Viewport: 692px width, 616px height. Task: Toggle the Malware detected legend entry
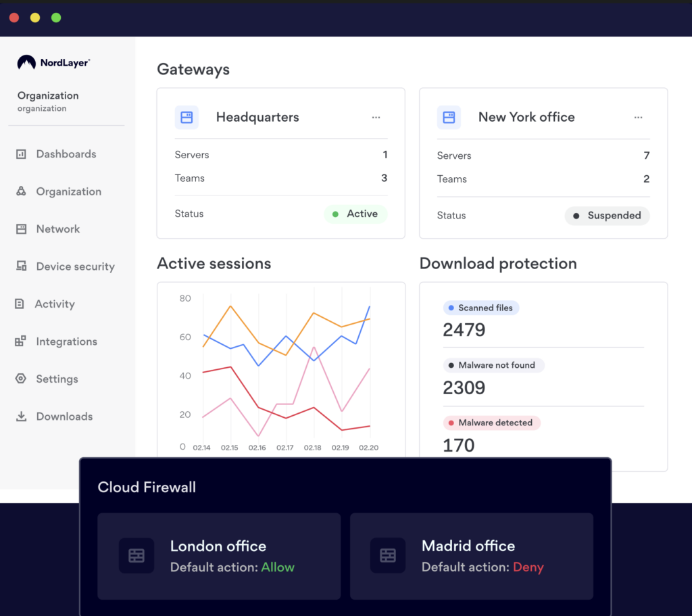[x=491, y=423]
